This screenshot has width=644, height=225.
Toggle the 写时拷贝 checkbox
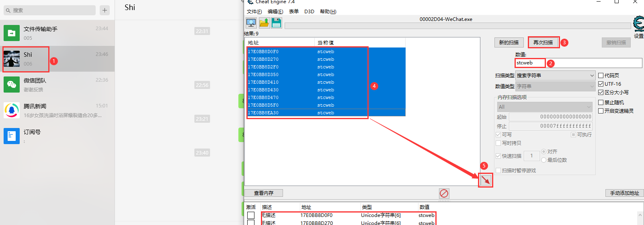point(498,143)
